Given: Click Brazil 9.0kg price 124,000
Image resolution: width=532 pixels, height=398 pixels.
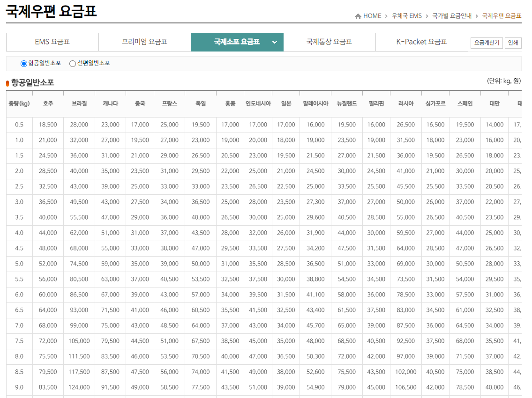Looking at the screenshot, I should pos(79,387).
